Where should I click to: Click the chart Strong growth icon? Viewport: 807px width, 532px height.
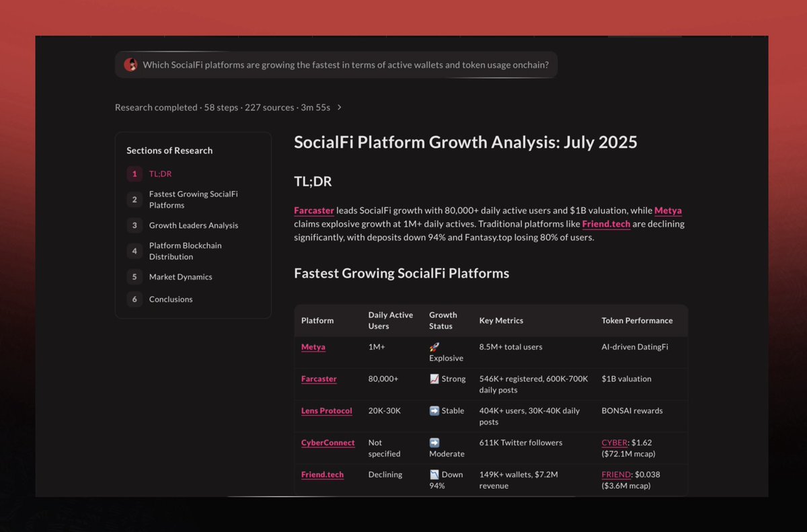click(434, 379)
